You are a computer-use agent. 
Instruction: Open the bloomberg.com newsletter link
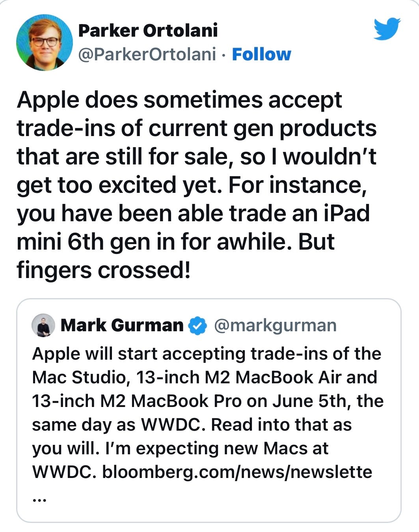[x=237, y=472]
